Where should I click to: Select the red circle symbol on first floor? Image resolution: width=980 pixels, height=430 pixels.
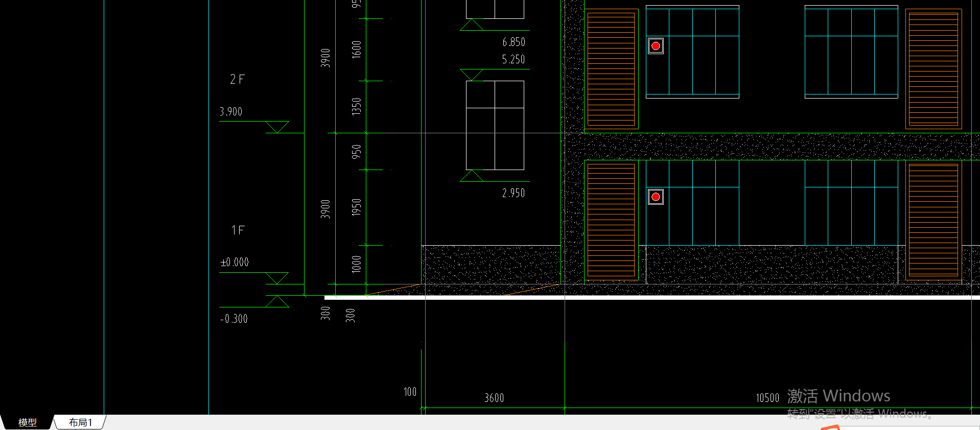click(x=656, y=197)
